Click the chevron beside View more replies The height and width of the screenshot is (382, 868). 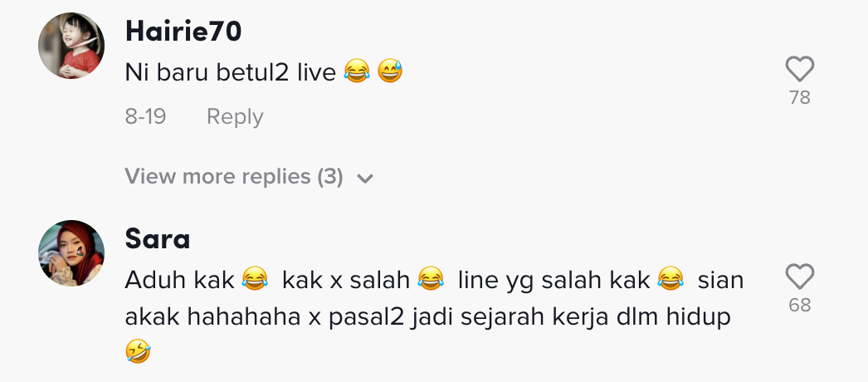point(365,178)
